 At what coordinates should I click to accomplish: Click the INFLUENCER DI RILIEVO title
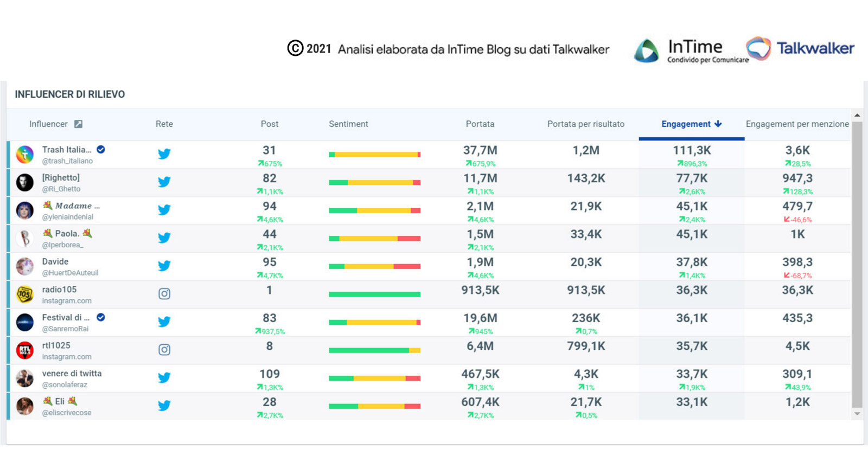(70, 94)
